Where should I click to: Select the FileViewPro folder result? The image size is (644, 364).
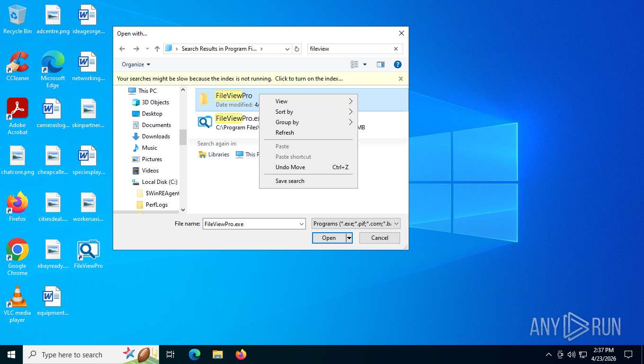click(x=302, y=100)
